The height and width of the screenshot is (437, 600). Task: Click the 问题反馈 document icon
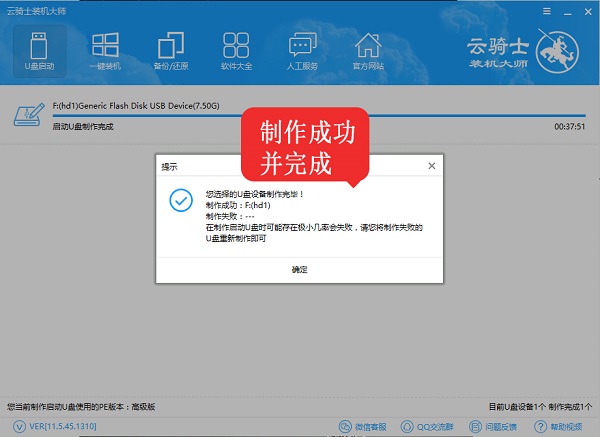[475, 426]
